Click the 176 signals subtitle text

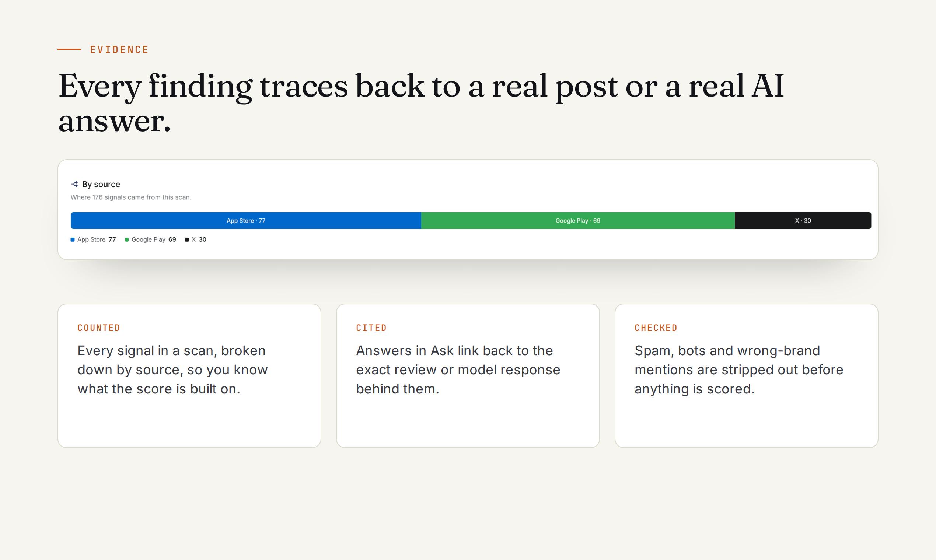(131, 197)
